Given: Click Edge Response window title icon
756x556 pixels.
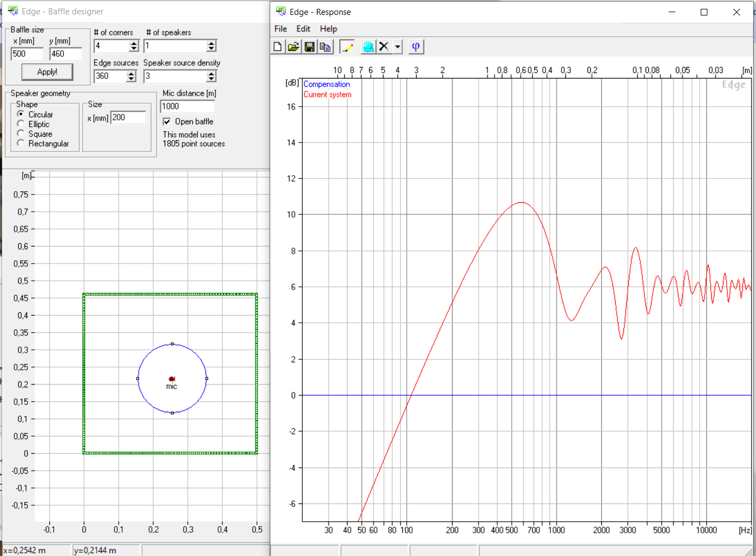Looking at the screenshot, I should tap(280, 12).
